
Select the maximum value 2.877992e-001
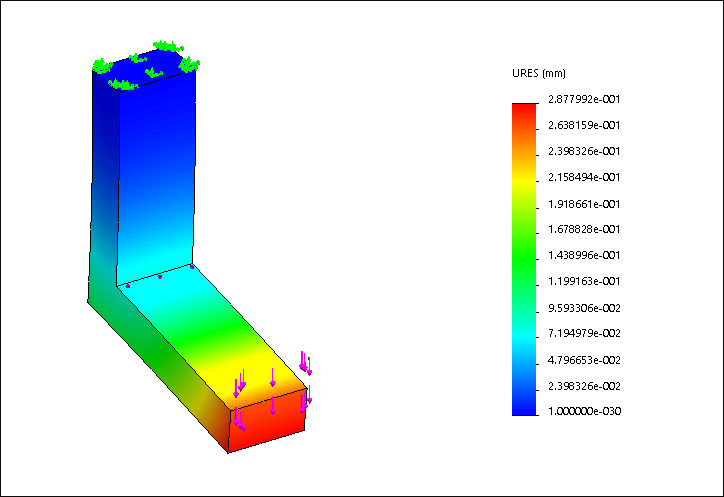click(584, 99)
